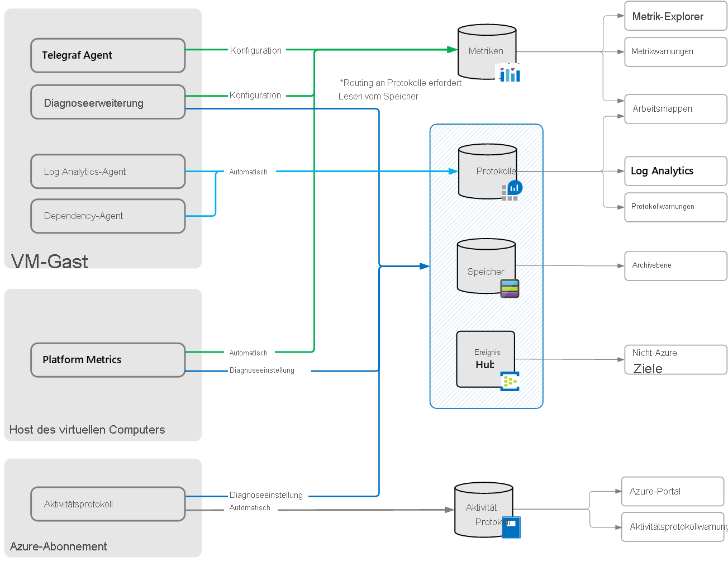This screenshot has width=728, height=561.
Task: Click the VM-Gast group label
Action: 50,261
